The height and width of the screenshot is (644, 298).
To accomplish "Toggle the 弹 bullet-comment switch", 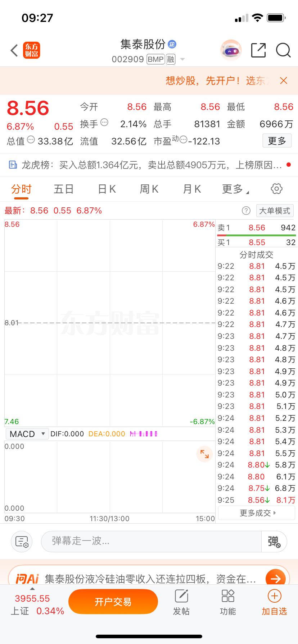I will pyautogui.click(x=274, y=541).
